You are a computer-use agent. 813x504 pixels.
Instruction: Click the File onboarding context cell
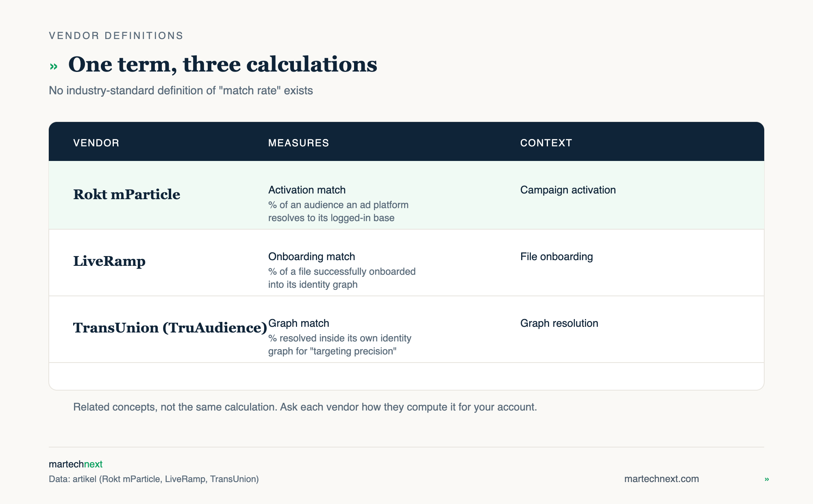pos(556,256)
